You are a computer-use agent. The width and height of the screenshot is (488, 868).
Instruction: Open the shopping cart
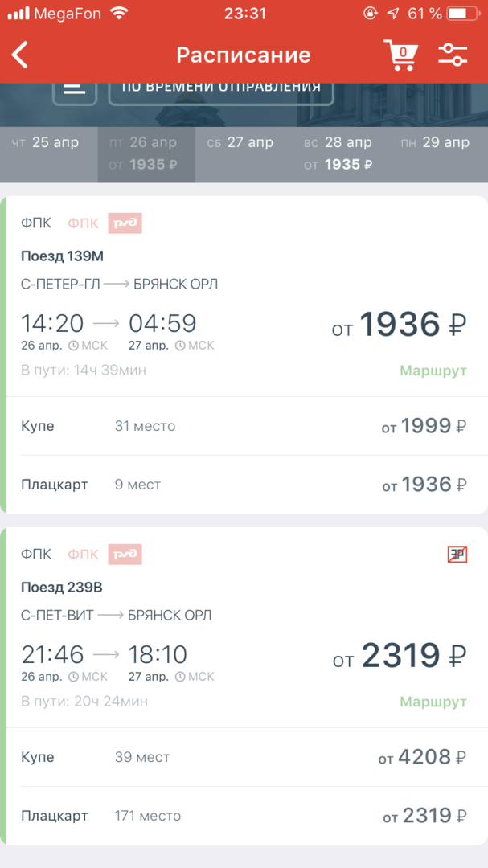point(400,55)
